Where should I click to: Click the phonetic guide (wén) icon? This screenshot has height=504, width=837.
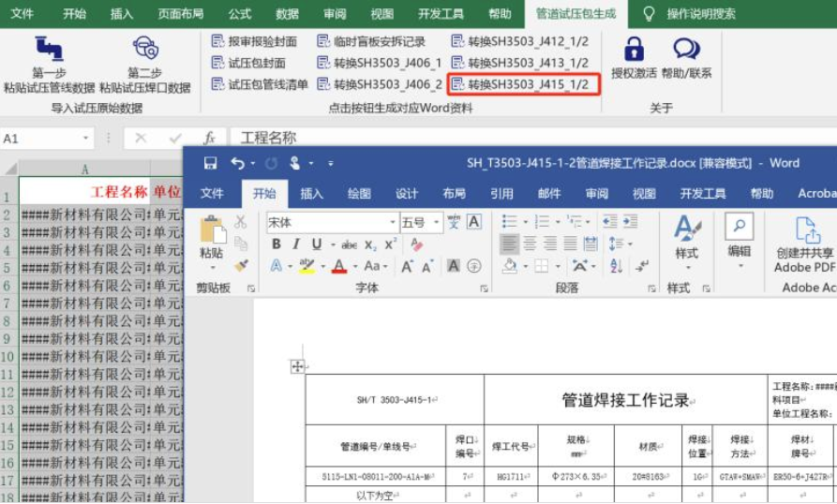tap(454, 222)
